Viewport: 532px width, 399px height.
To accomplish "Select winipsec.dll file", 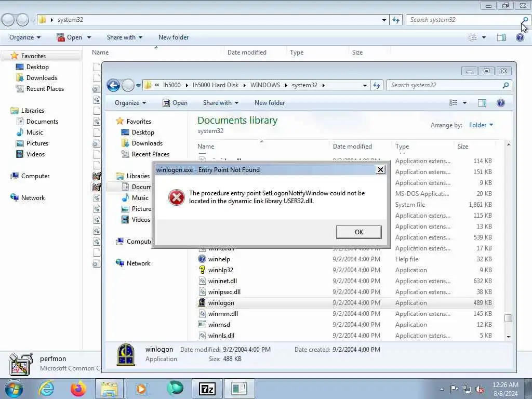I will [224, 292].
